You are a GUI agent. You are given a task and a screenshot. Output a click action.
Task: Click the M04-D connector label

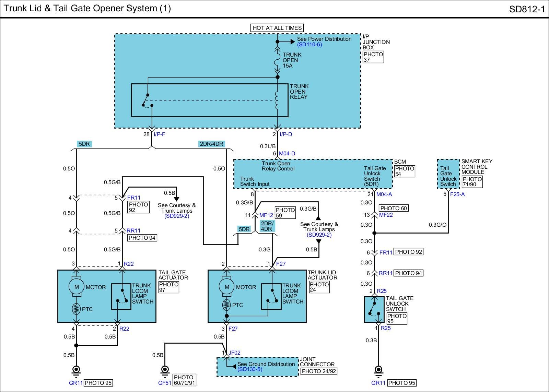tap(287, 154)
